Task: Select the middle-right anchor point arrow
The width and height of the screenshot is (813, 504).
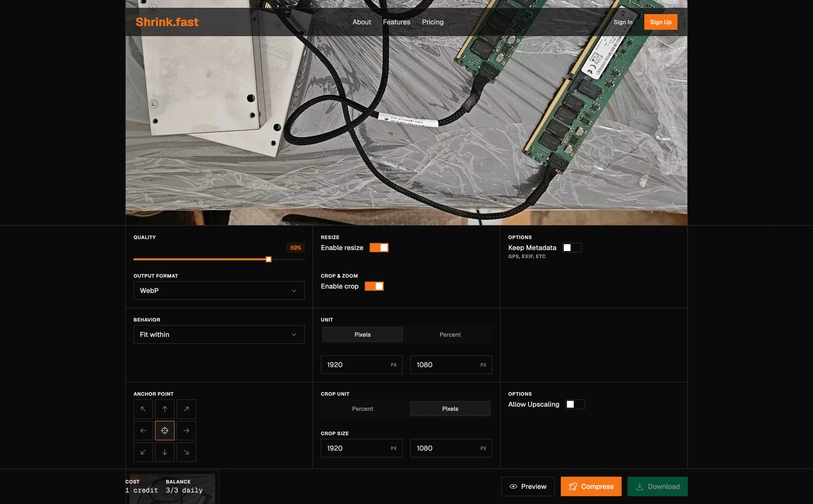Action: pos(186,431)
